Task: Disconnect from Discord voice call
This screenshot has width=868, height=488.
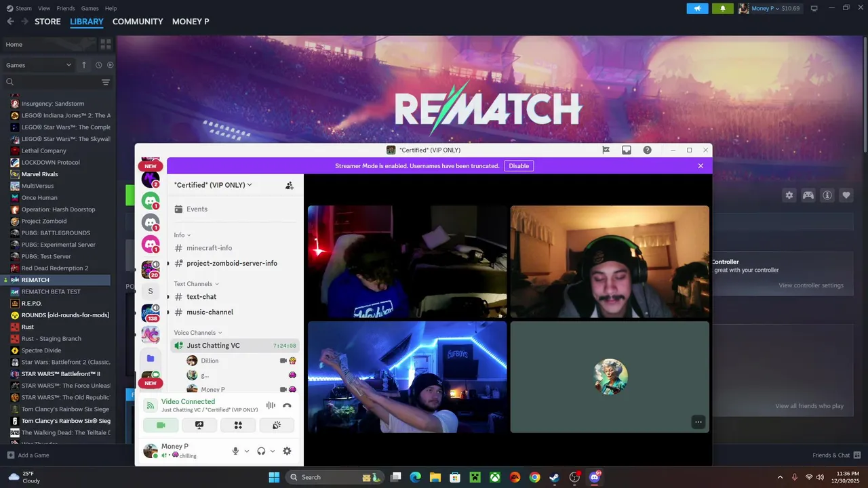Action: (x=287, y=405)
